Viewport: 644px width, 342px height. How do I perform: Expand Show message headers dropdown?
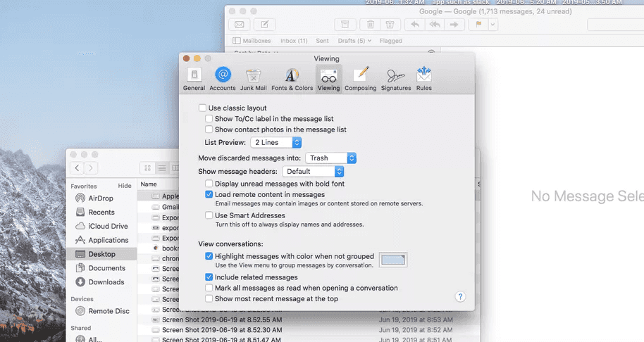click(x=313, y=171)
